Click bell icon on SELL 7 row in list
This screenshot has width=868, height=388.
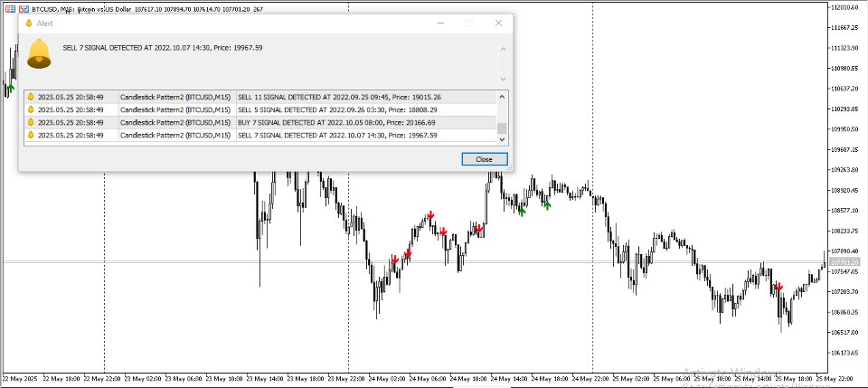31,135
